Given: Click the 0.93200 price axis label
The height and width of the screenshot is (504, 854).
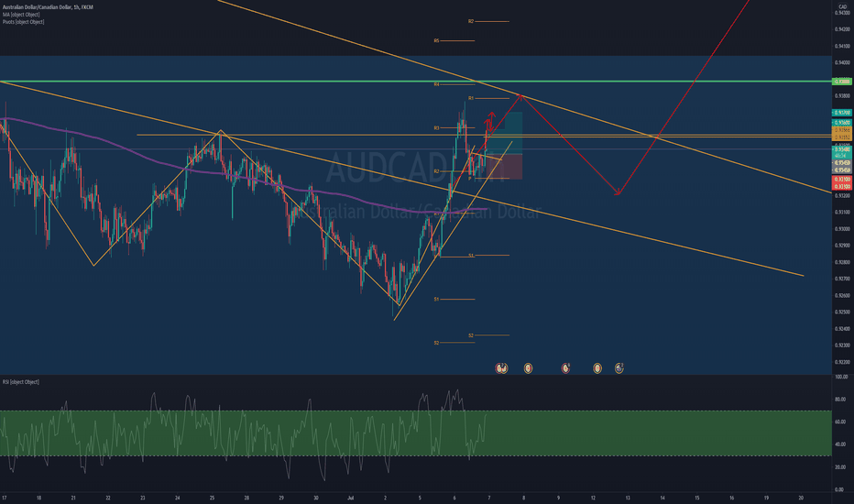Looking at the screenshot, I should pos(842,195).
